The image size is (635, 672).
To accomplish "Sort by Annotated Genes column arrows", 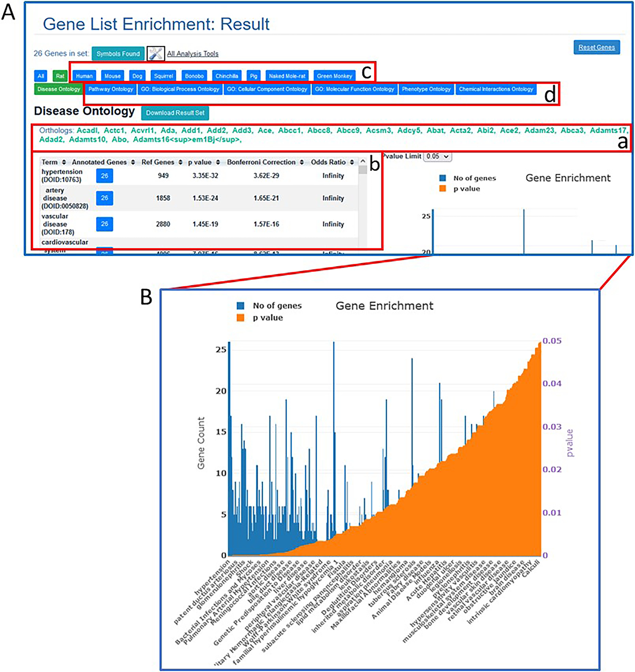I will point(133,162).
